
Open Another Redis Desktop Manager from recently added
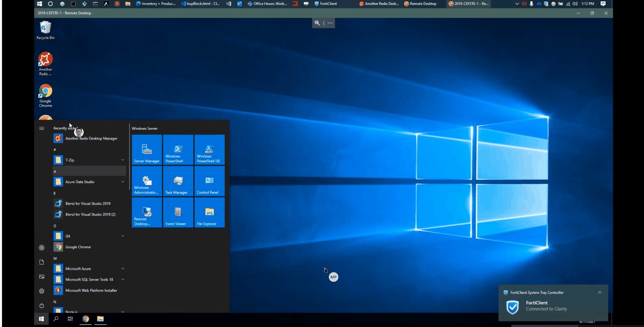click(89, 138)
